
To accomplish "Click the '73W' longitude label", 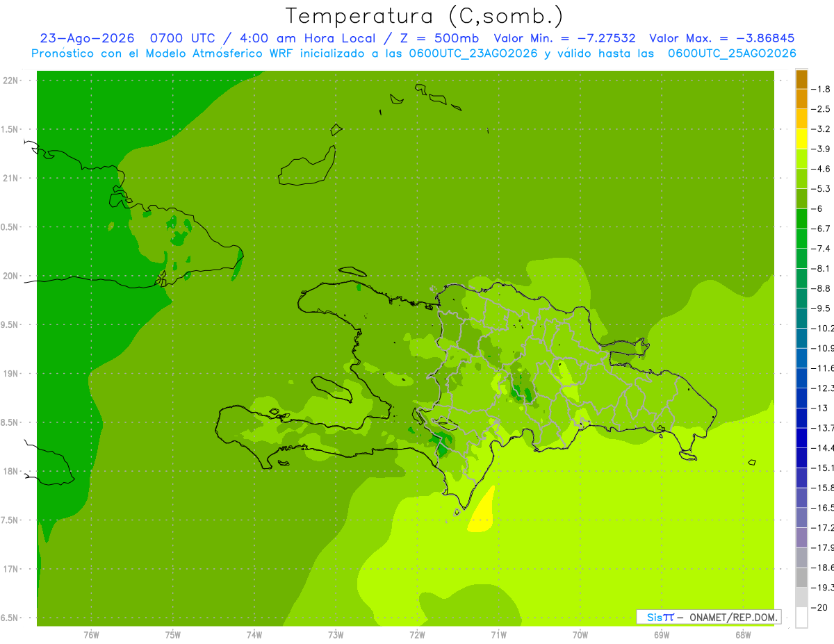I will [336, 634].
